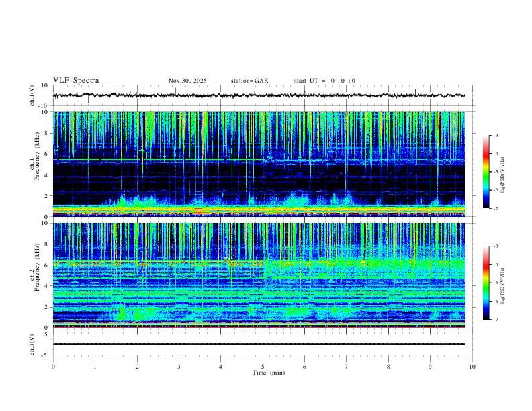This screenshot has width=532, height=411.
Task: Click the "8" kHz tick of ch.2 spectrogram
Action: tap(48, 244)
